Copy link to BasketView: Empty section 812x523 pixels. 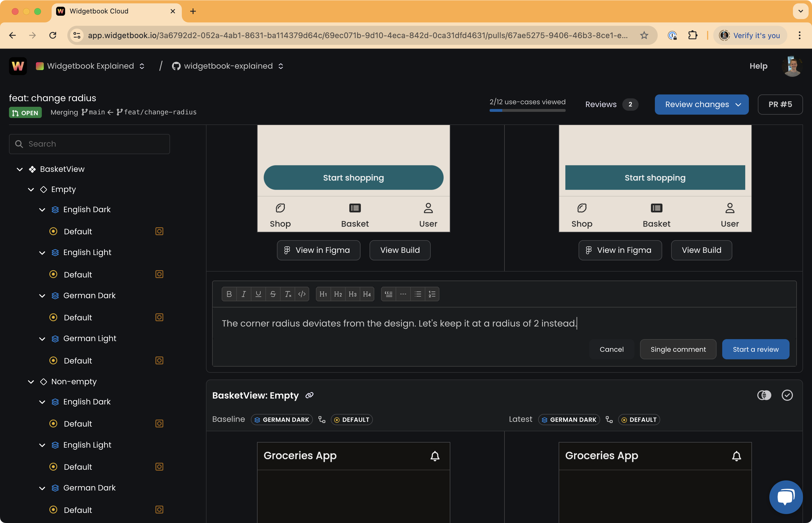pos(309,395)
